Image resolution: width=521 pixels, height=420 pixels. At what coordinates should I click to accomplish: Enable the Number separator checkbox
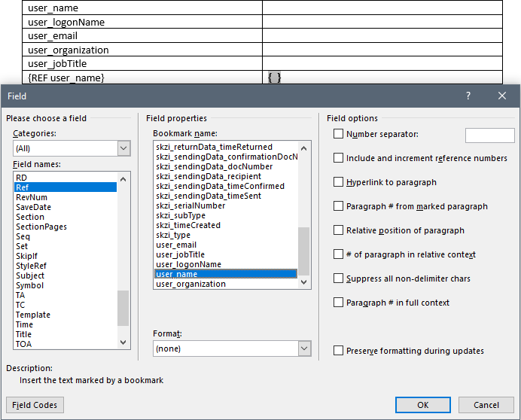click(x=339, y=134)
